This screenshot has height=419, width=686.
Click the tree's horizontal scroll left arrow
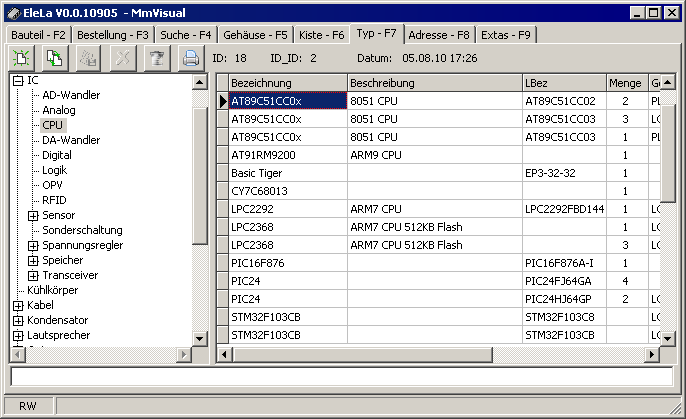tap(18, 354)
